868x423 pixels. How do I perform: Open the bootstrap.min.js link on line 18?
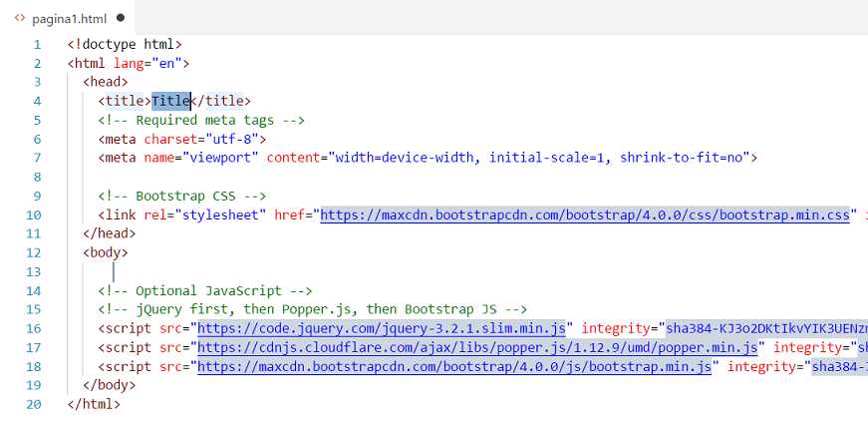tap(454, 366)
